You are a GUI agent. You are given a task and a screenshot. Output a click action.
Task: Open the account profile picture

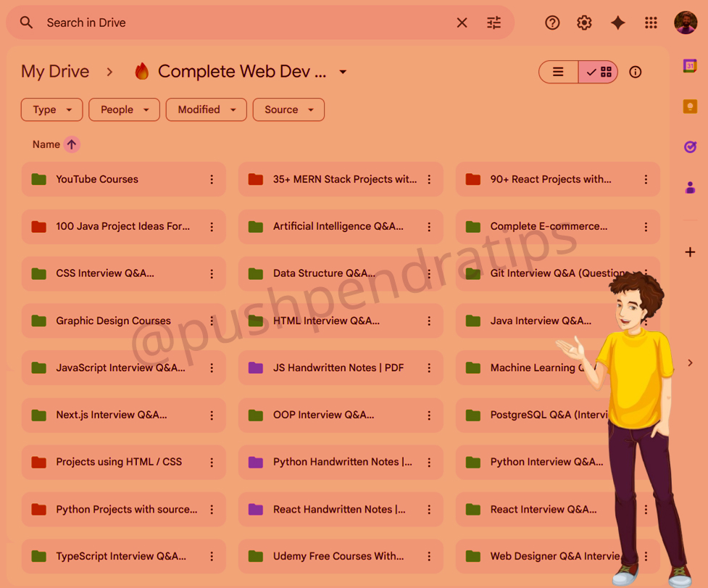(686, 22)
